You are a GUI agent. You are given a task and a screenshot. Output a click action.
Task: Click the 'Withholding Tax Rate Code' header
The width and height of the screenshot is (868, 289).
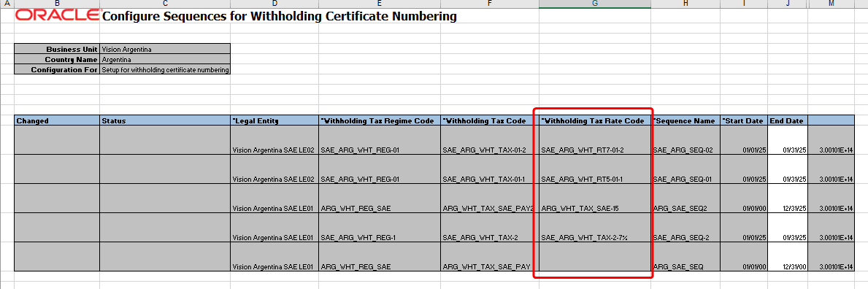point(595,120)
